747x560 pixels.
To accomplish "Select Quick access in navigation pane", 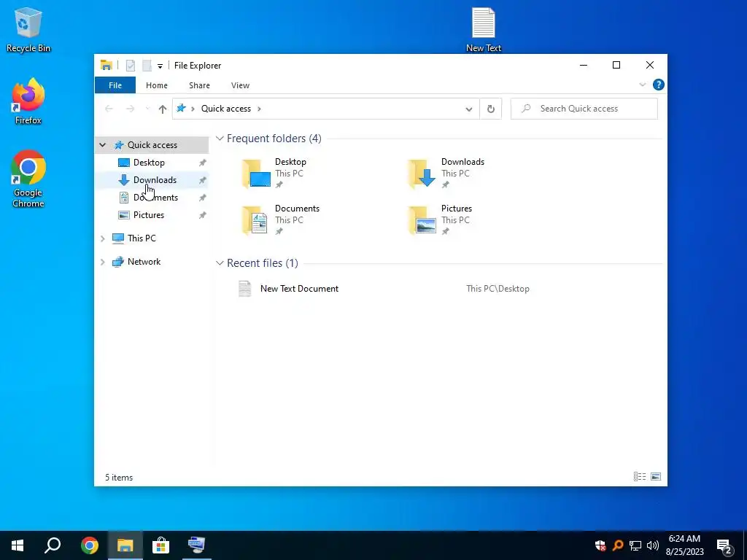I will 152,145.
